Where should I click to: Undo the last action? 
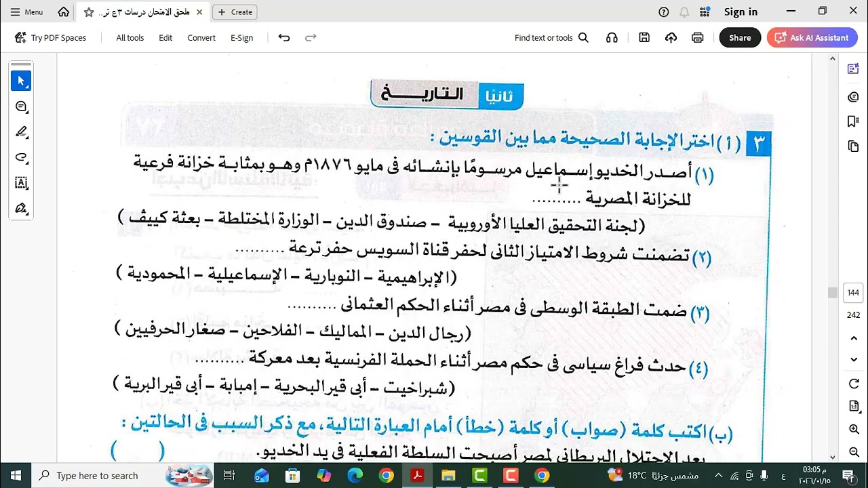click(284, 38)
